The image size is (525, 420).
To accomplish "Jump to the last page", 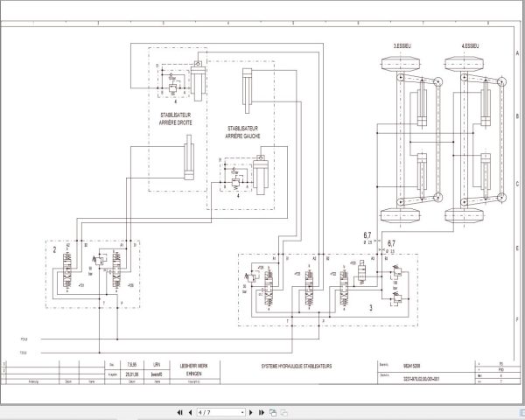I will 262,413.
